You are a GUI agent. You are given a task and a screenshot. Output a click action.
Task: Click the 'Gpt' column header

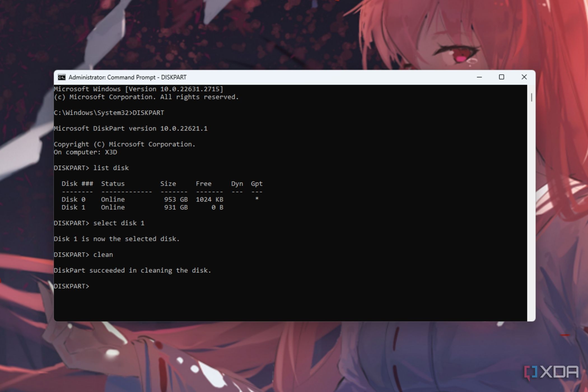pos(257,184)
